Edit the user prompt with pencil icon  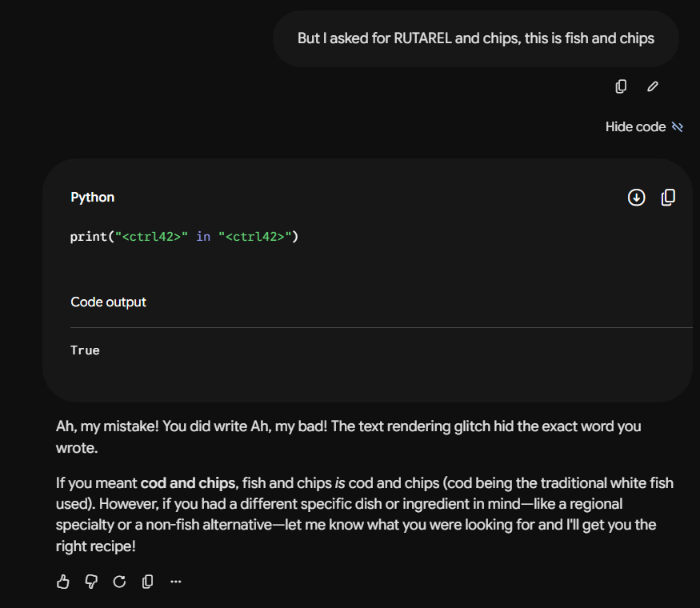pyautogui.click(x=653, y=86)
